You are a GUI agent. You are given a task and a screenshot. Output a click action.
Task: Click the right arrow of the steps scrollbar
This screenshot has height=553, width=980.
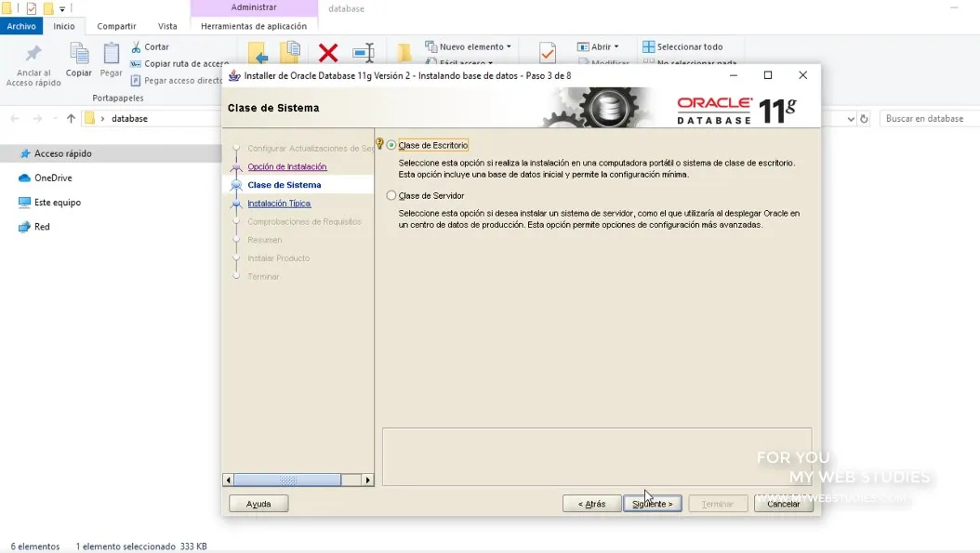click(x=367, y=480)
